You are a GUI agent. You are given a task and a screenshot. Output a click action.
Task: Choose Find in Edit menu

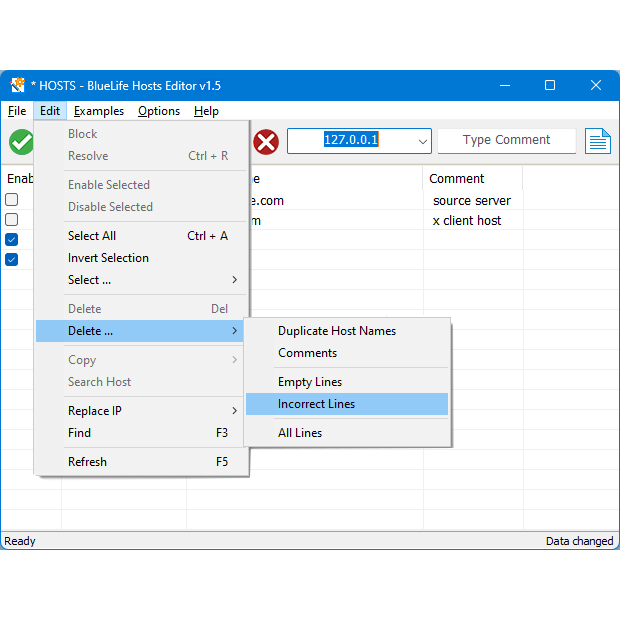tap(141, 433)
